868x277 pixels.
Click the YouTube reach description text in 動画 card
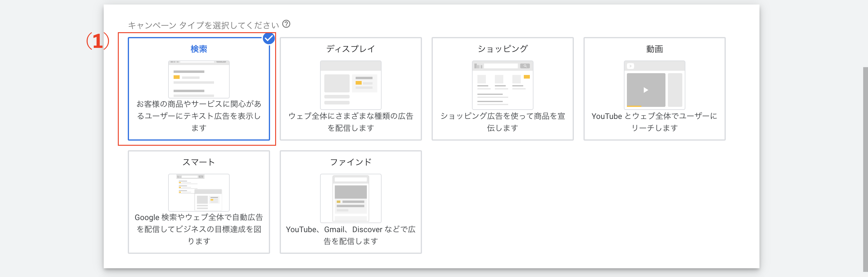tap(654, 122)
